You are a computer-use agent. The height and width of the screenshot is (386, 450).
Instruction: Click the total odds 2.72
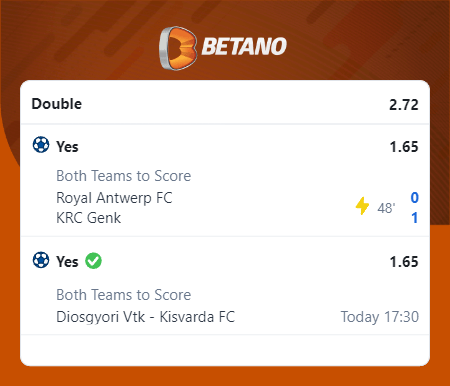pyautogui.click(x=404, y=105)
